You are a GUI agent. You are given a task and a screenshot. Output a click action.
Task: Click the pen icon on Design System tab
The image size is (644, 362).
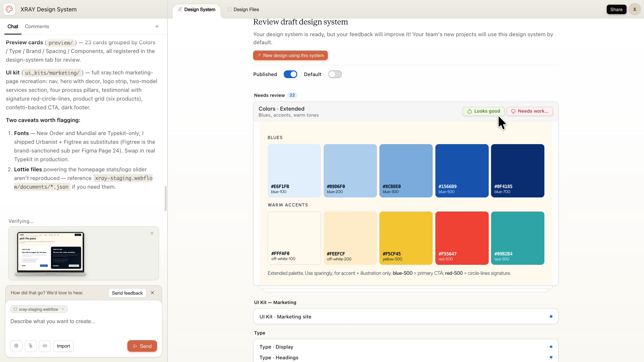180,9
